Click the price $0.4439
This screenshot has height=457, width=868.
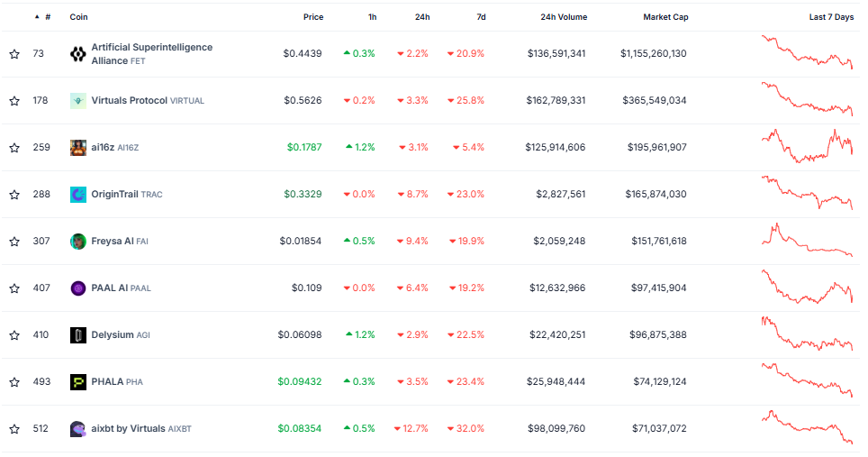tap(303, 54)
